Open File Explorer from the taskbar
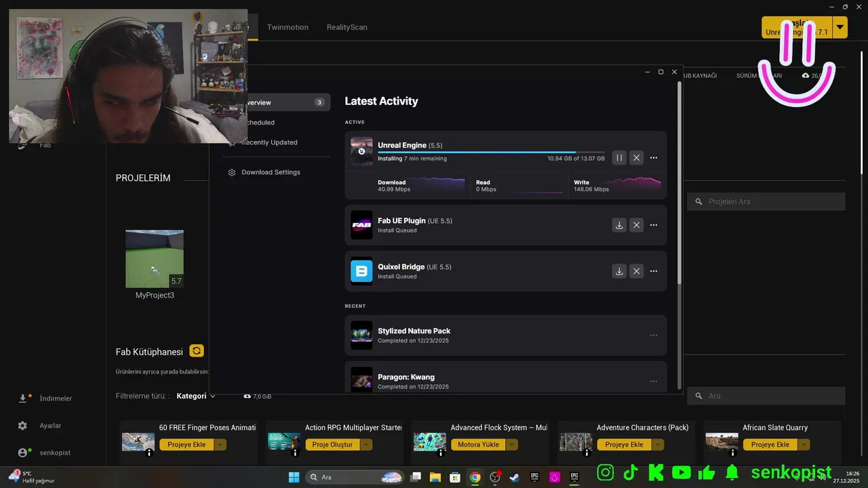This screenshot has width=868, height=488. [435, 477]
